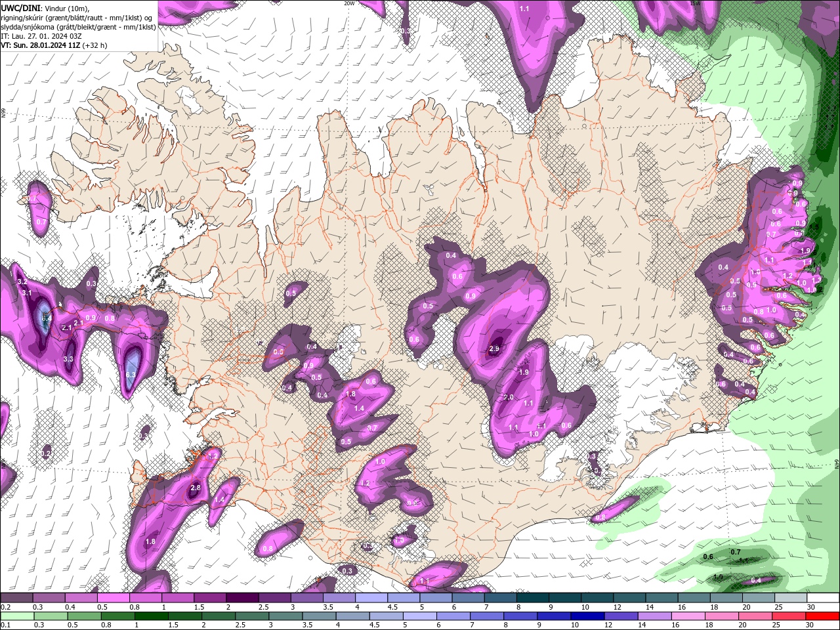Click the 3.3 value west of Iceland
Viewport: 840px width, 630px height.
click(x=68, y=359)
